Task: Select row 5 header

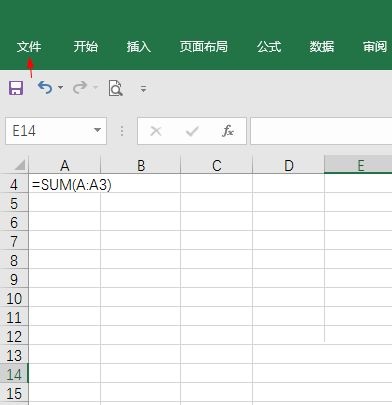Action: (14, 203)
